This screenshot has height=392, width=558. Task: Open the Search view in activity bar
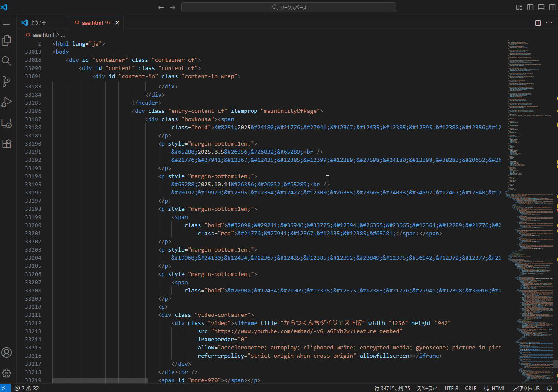click(x=6, y=61)
